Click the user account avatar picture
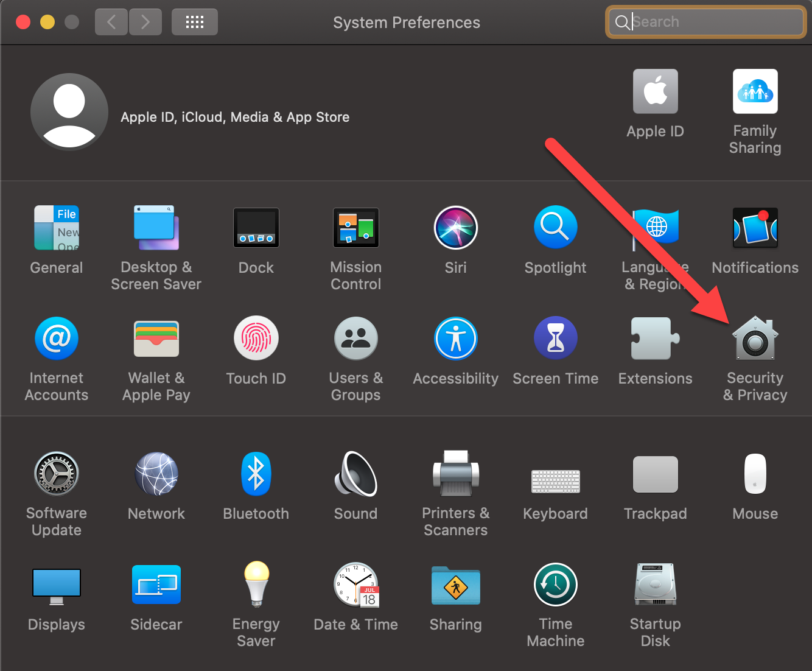The image size is (812, 671). click(69, 112)
